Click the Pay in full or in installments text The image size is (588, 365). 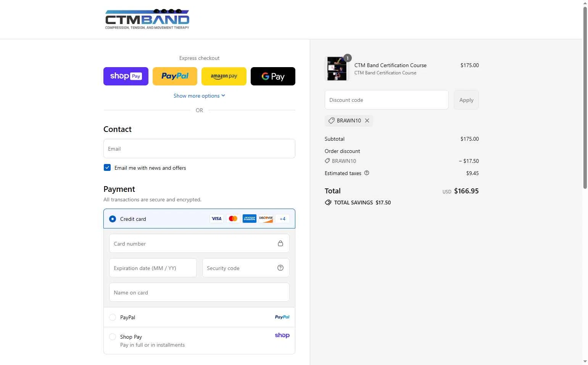(x=153, y=345)
